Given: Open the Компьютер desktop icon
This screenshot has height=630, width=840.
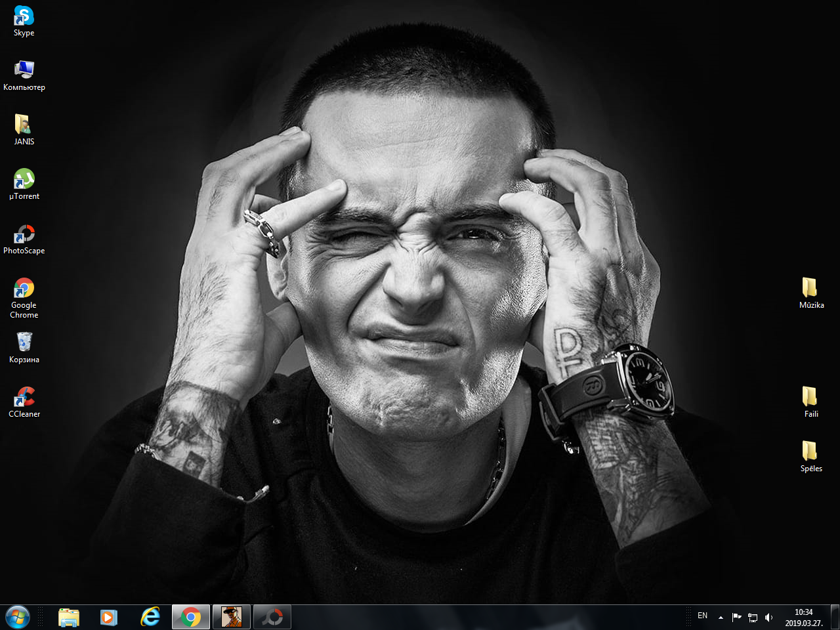Looking at the screenshot, I should click(24, 75).
